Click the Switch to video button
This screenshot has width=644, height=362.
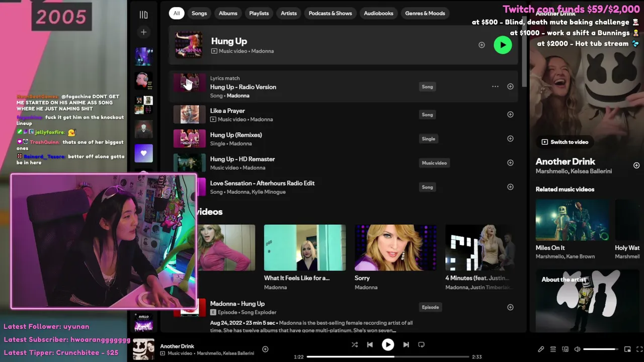[x=565, y=142]
